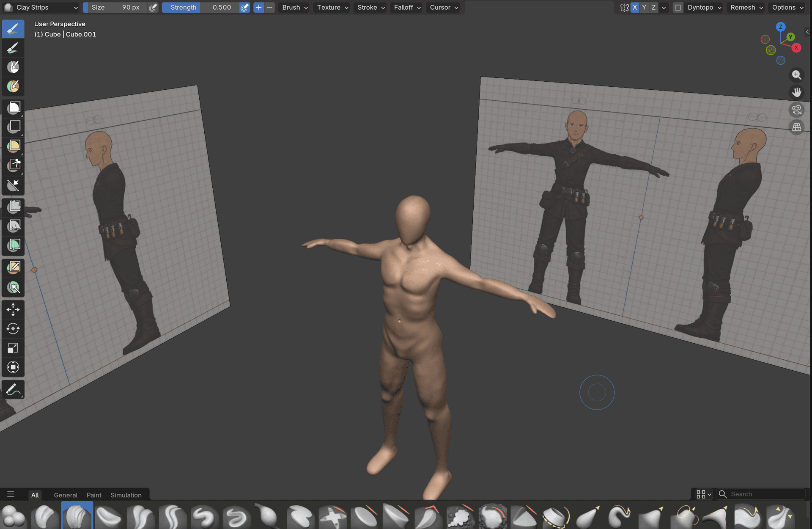Expand the Remesh dropdown
This screenshot has height=529, width=812.
coord(746,7)
